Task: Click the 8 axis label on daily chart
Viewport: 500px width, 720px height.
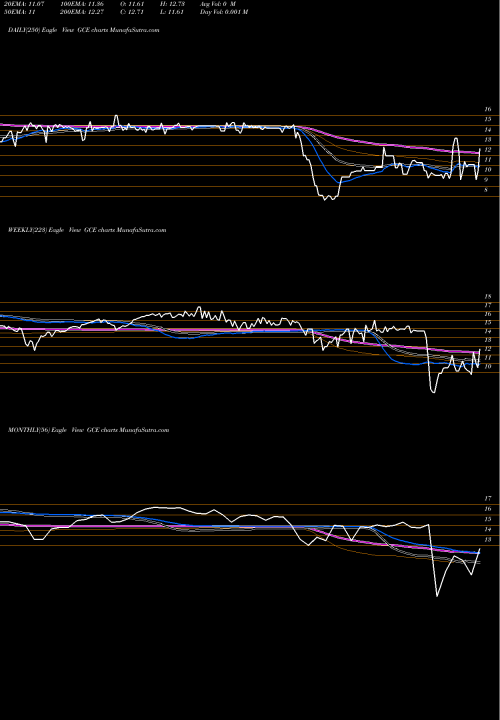Action: point(486,189)
